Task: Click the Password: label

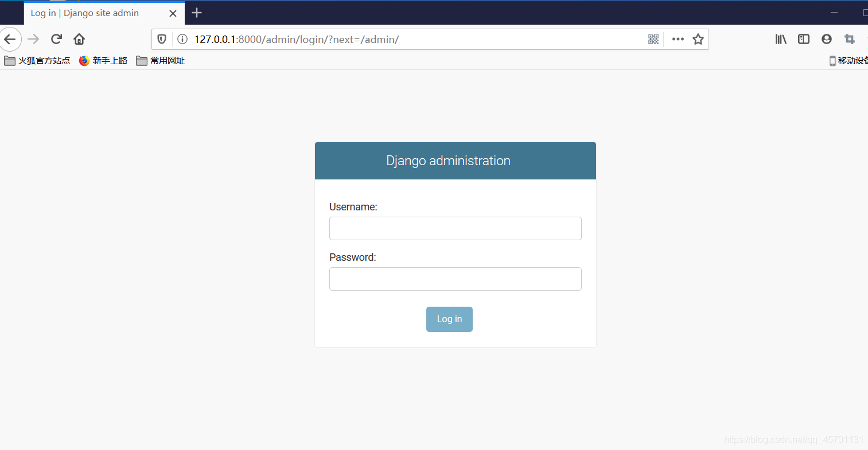Action: point(353,257)
